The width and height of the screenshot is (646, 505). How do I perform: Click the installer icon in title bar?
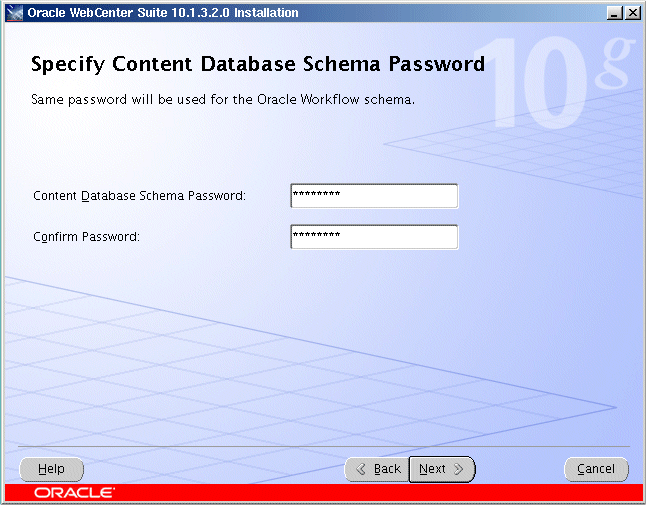coord(14,13)
